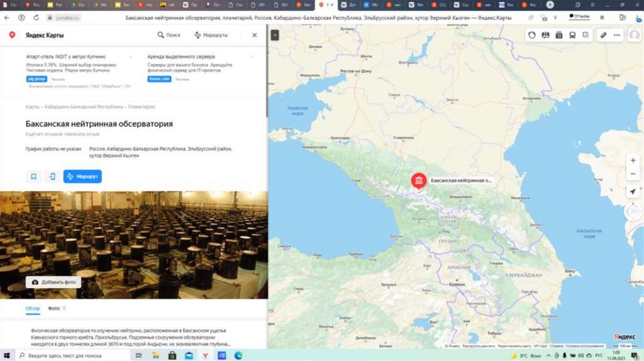644x361 pixels.
Task: Open Поиск search in Yandex Maps
Action: (x=169, y=35)
